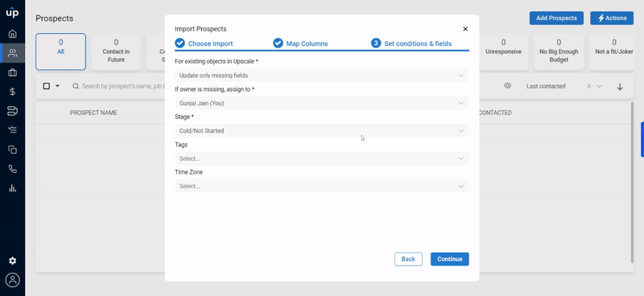This screenshot has width=644, height=296.
Task: Click the Continue button
Action: point(450,259)
